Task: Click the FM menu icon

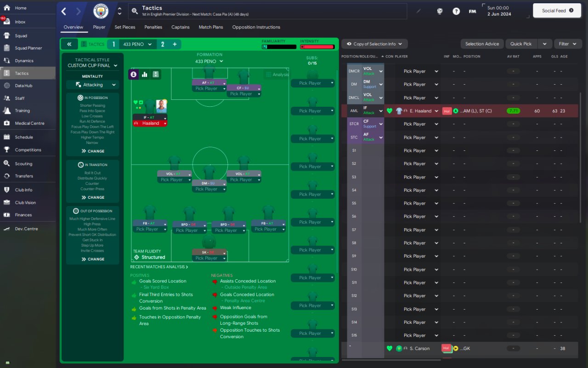Action: pyautogui.click(x=472, y=11)
